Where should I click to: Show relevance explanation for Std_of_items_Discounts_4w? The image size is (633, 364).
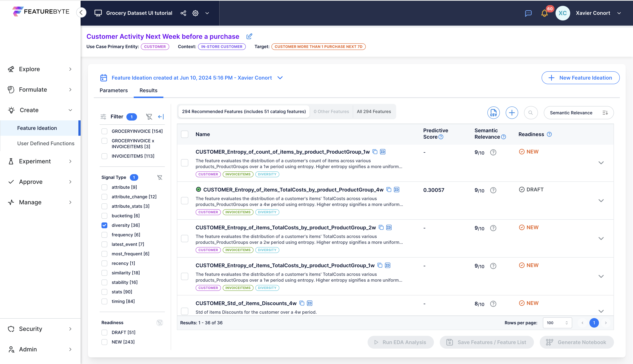coord(493,304)
